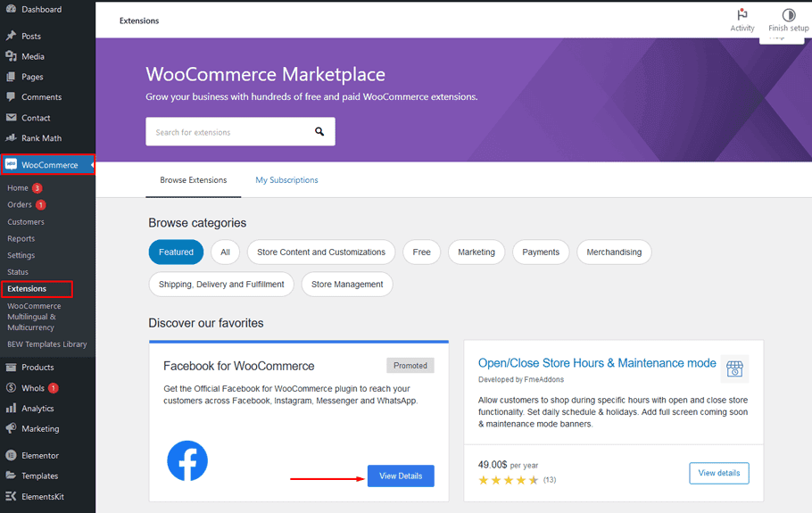This screenshot has height=513, width=812.
Task: Click the Posts menu label
Action: point(31,37)
